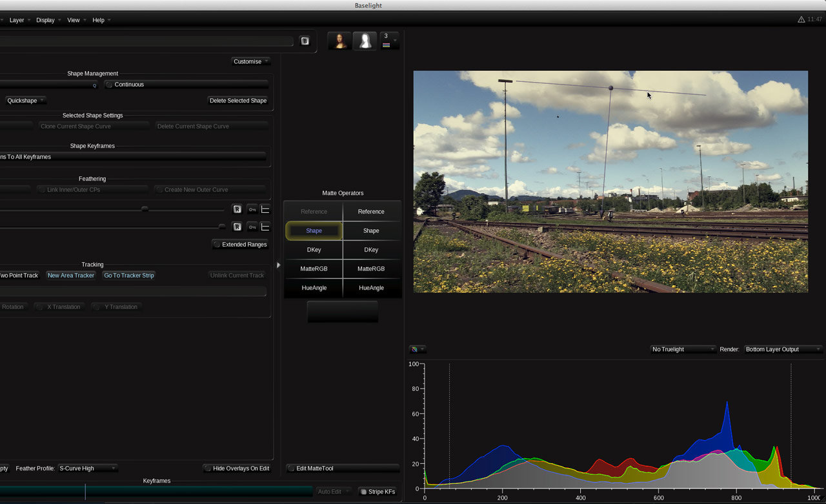This screenshot has height=504, width=826.
Task: Open the Display menu
Action: pyautogui.click(x=45, y=20)
